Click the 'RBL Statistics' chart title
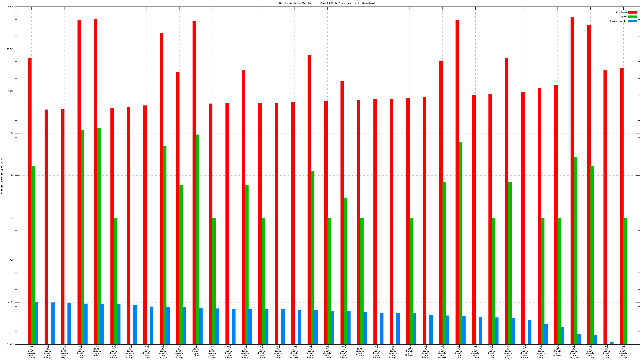The height and width of the screenshot is (362, 644). (327, 3)
